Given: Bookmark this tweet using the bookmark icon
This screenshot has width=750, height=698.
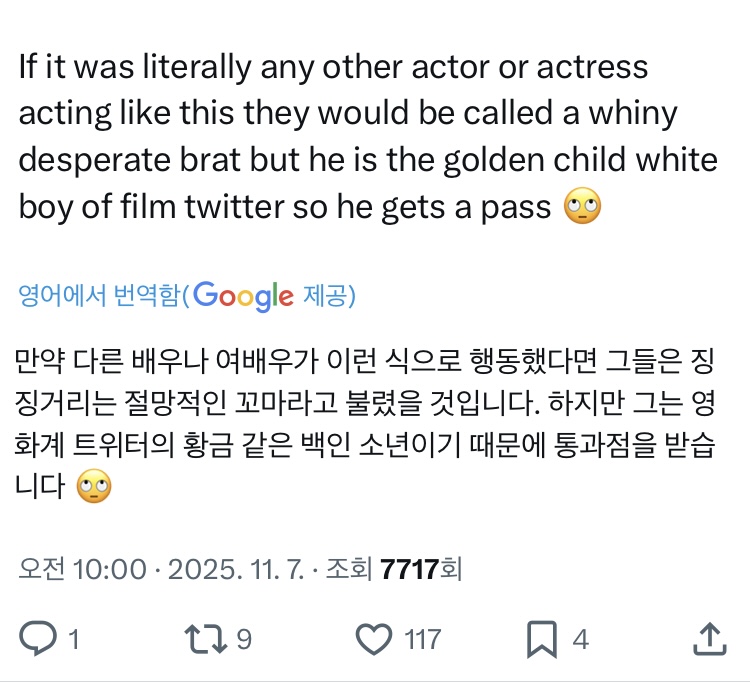Looking at the screenshot, I should [x=542, y=638].
